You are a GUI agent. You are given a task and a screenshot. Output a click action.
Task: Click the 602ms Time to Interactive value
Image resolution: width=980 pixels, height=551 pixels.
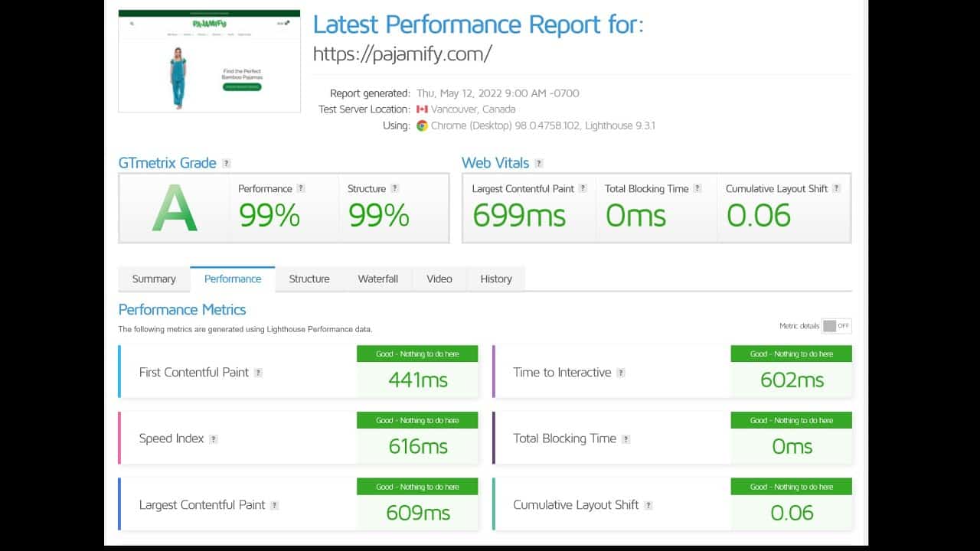pos(792,380)
